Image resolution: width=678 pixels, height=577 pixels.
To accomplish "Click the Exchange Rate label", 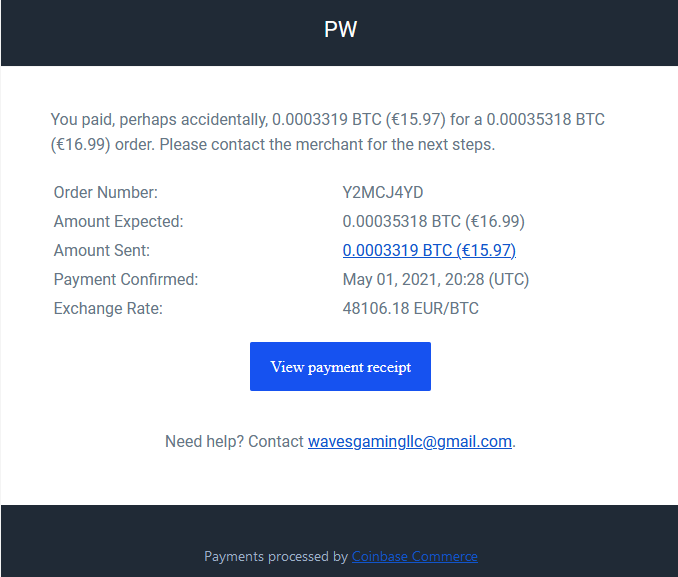I will [x=108, y=308].
